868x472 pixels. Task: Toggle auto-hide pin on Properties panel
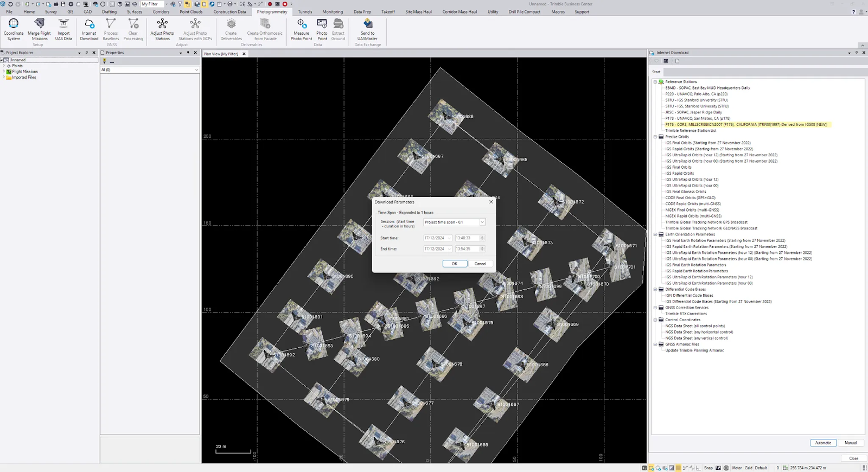pos(188,53)
